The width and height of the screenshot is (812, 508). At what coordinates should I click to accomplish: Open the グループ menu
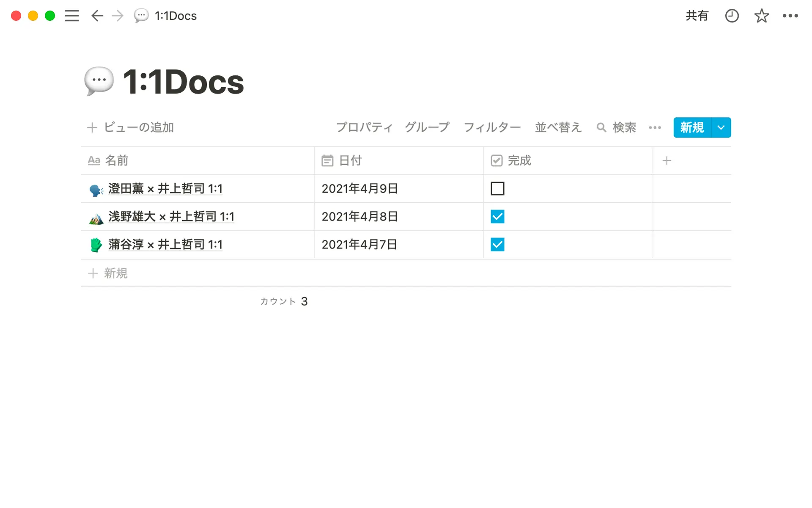(427, 127)
